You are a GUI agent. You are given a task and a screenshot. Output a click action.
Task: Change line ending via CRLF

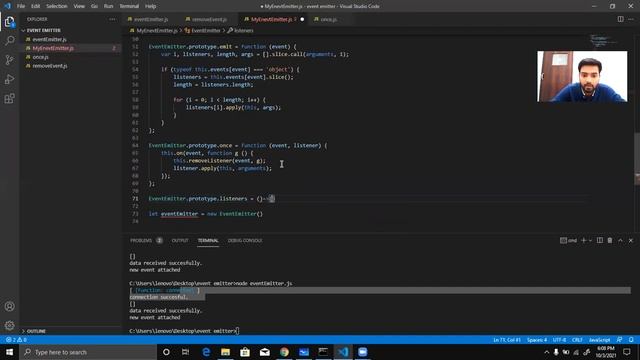click(x=577, y=340)
